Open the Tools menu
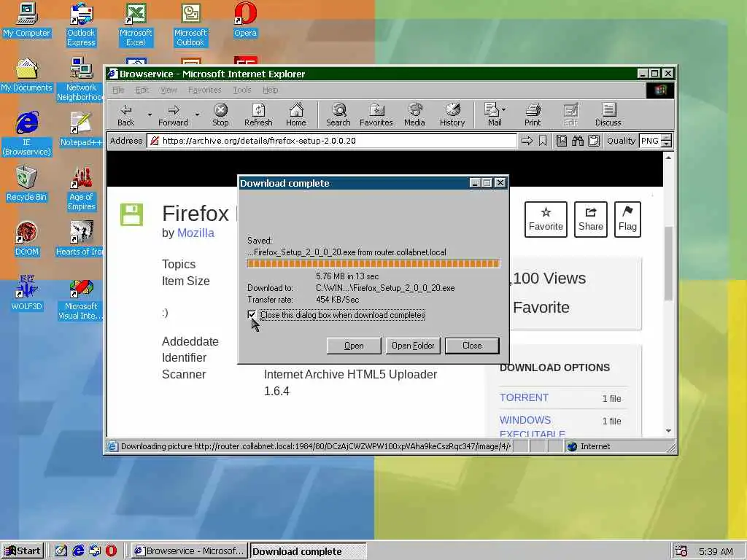Viewport: 747px width, 560px height. (242, 90)
